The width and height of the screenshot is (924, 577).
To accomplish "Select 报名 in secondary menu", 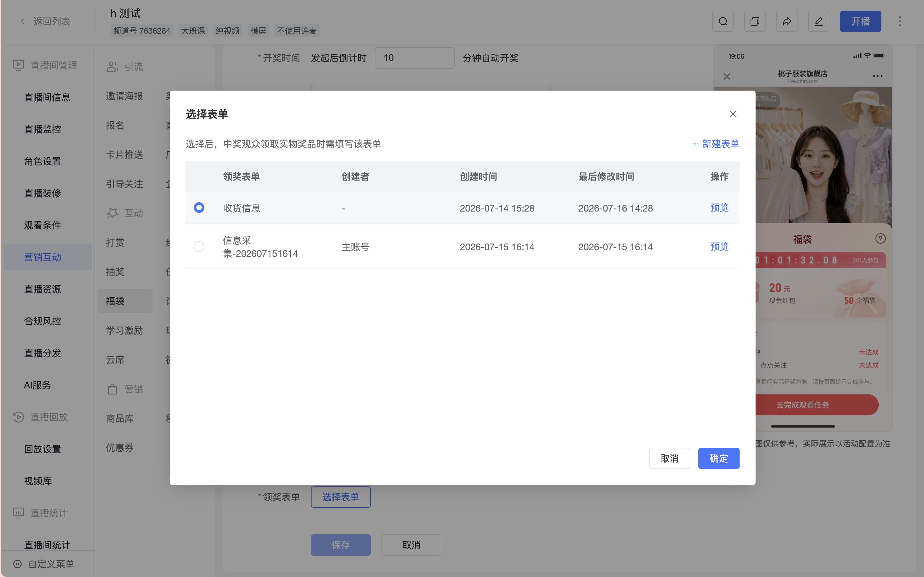I will pyautogui.click(x=115, y=126).
